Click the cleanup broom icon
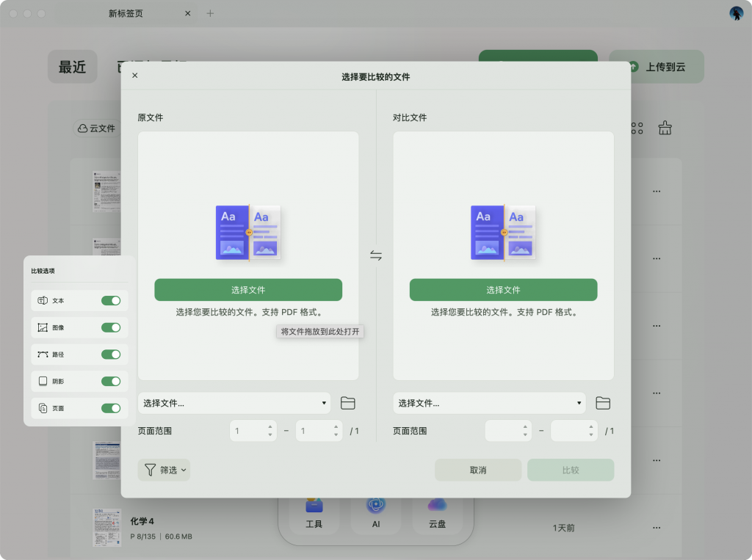 pyautogui.click(x=665, y=128)
